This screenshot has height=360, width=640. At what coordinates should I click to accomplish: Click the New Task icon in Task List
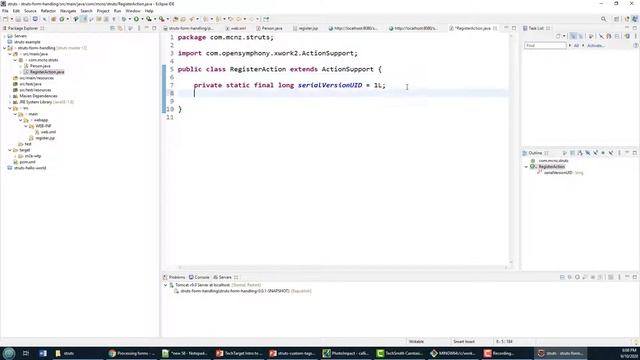pyautogui.click(x=558, y=36)
